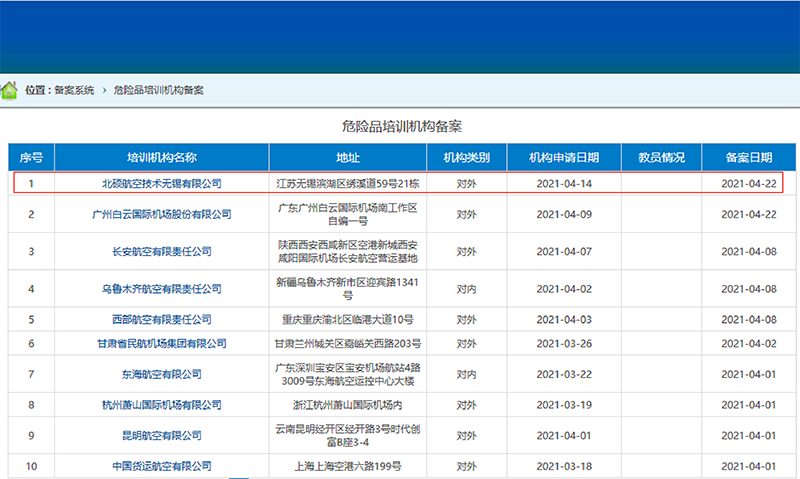Screen dimensions: 800x479
Task: Select application date 2021-04-07
Action: 564,251
